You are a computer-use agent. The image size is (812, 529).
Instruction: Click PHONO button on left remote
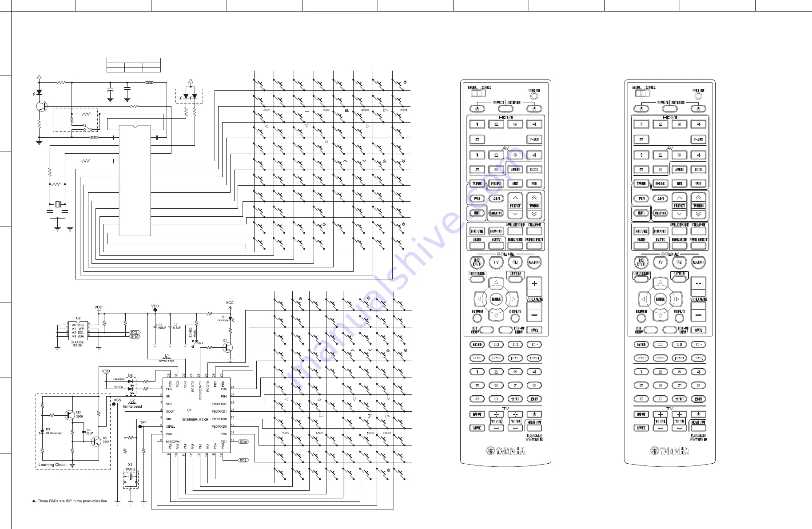496,183
